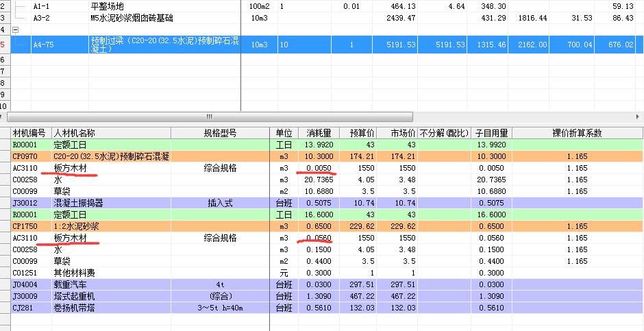Click the 0.4400 consumption for 草袋
This screenshot has width=644, height=331.
tap(319, 261)
